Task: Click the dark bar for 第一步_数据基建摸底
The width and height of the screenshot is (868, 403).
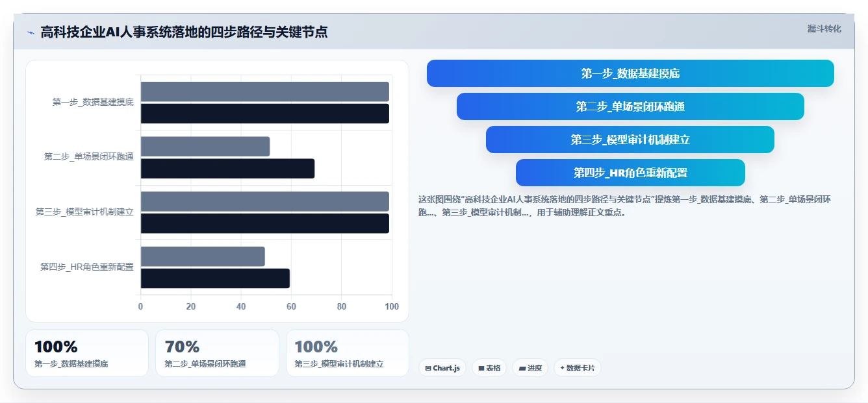Action: click(264, 114)
